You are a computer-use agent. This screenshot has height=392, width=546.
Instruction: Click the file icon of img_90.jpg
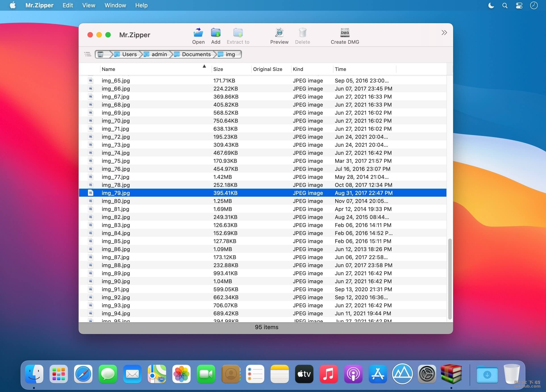(x=91, y=281)
